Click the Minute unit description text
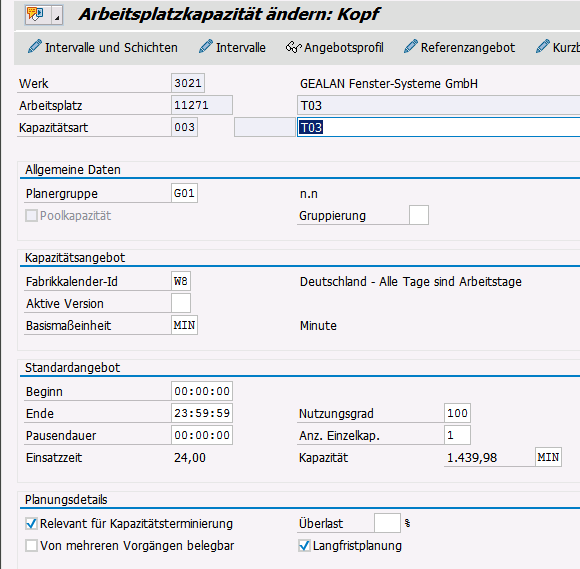 [318, 326]
